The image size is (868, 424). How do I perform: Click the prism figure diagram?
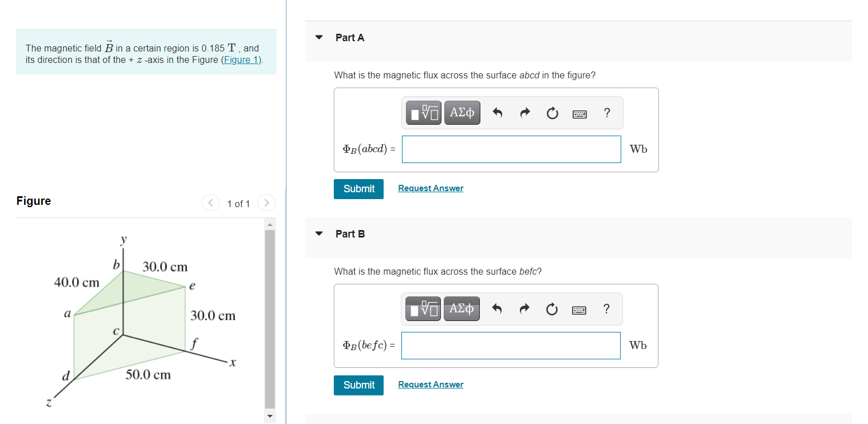click(140, 322)
